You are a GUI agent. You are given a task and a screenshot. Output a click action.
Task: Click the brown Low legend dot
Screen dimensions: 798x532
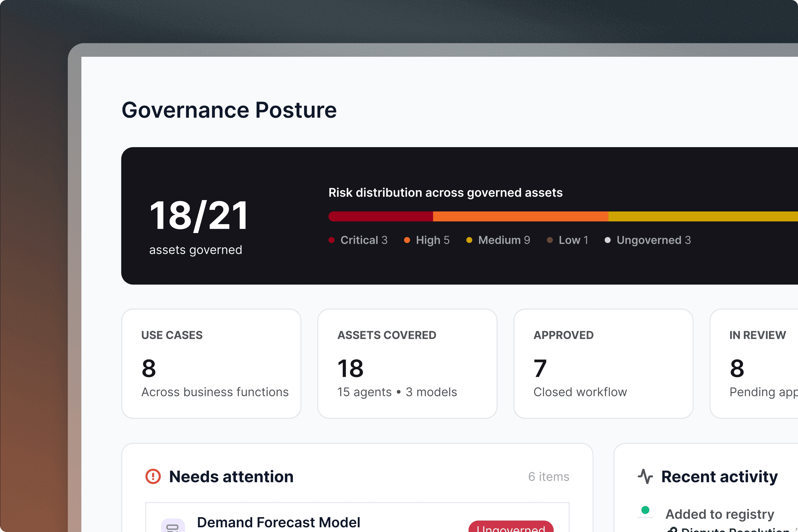click(550, 240)
